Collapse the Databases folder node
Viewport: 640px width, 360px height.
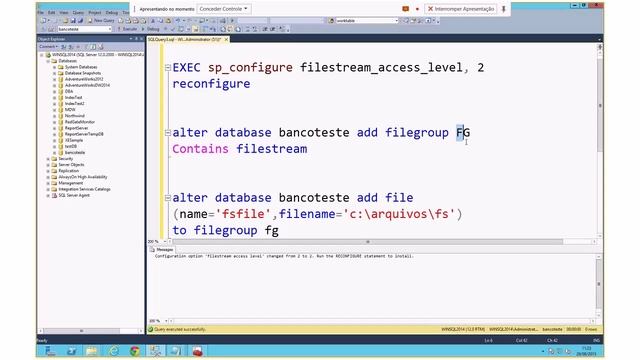(x=48, y=61)
